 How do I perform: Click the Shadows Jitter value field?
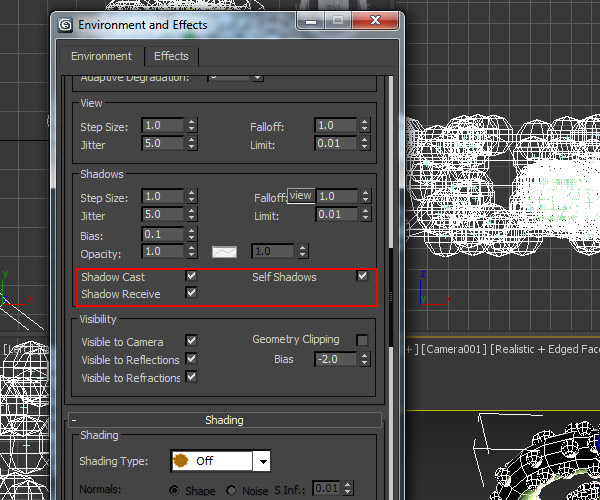click(163, 214)
